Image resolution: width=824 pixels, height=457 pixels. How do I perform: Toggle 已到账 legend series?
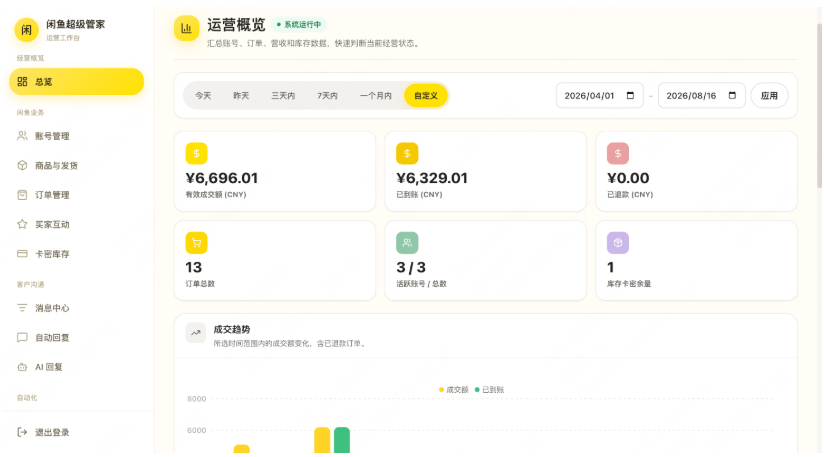point(489,390)
